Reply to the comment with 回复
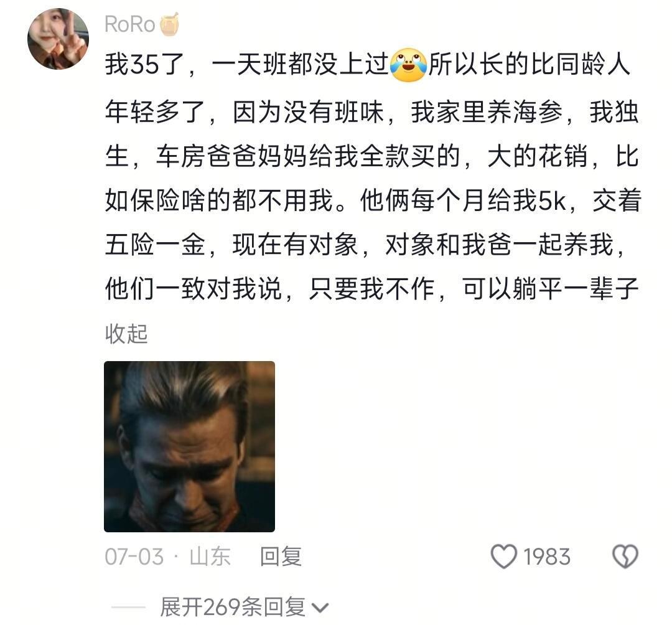Viewport: 672px width, 625px height. [x=281, y=557]
